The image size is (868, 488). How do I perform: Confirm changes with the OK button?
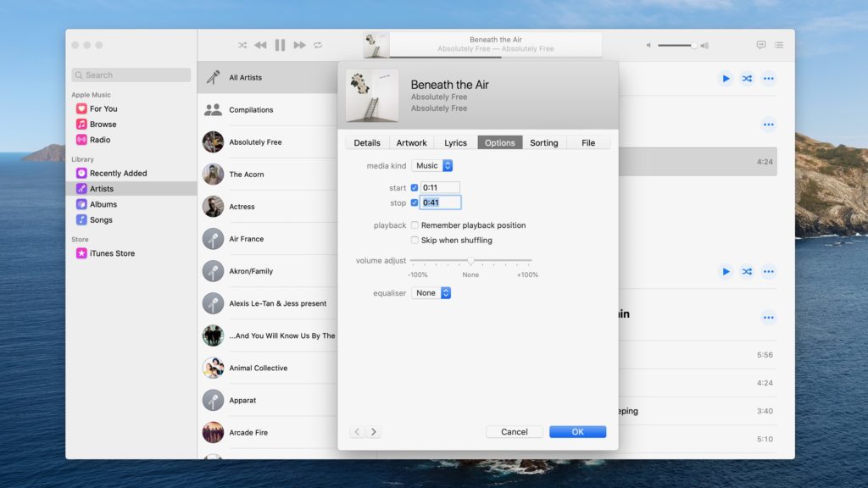(577, 432)
